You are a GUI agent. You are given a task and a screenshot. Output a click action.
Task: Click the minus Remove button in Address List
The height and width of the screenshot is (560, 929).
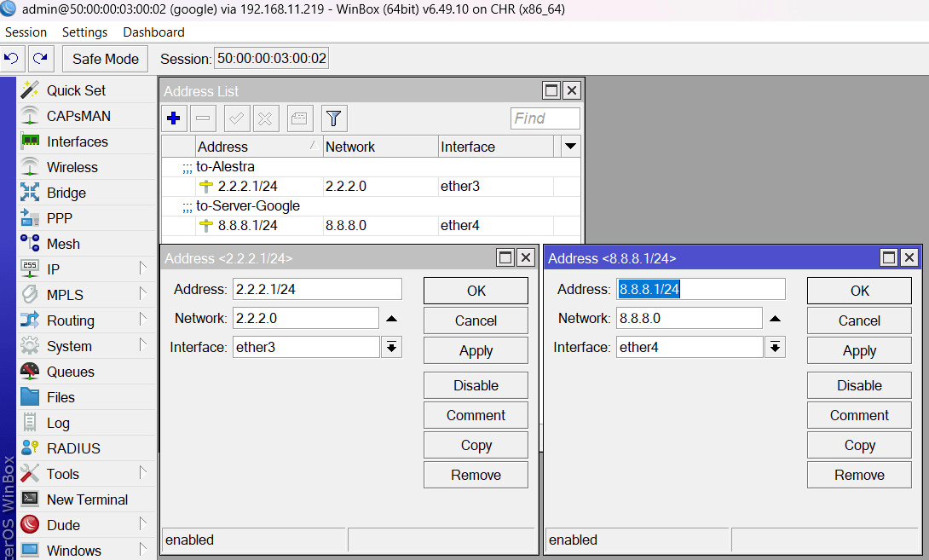tap(203, 118)
